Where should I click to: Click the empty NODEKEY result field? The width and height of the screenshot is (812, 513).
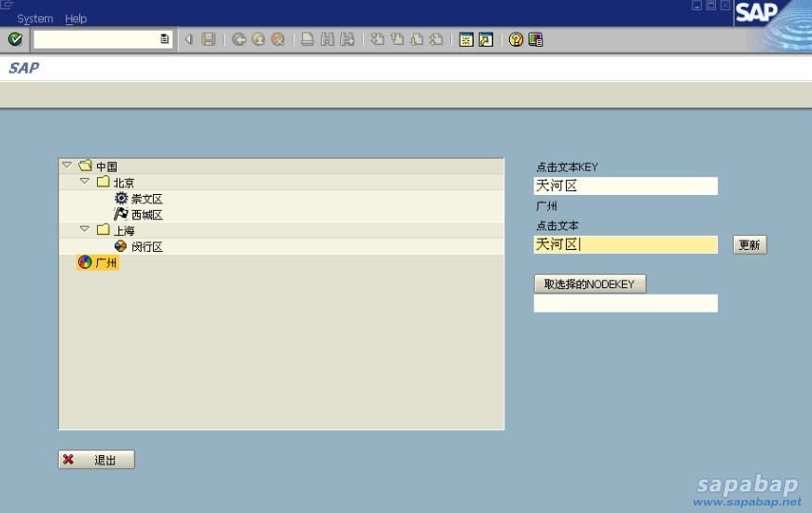(626, 303)
